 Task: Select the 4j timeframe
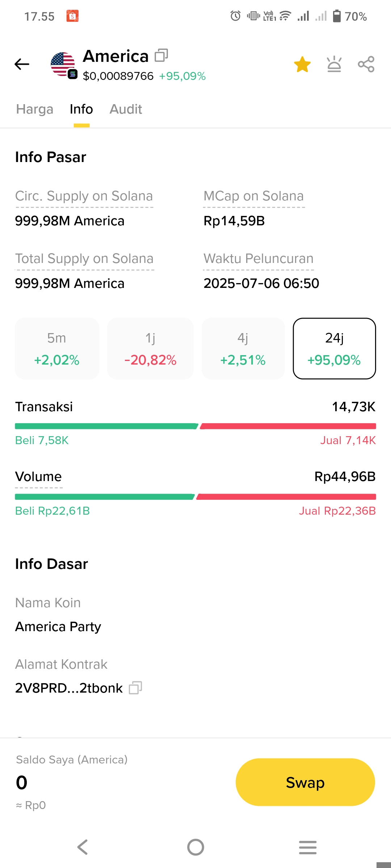[243, 349]
